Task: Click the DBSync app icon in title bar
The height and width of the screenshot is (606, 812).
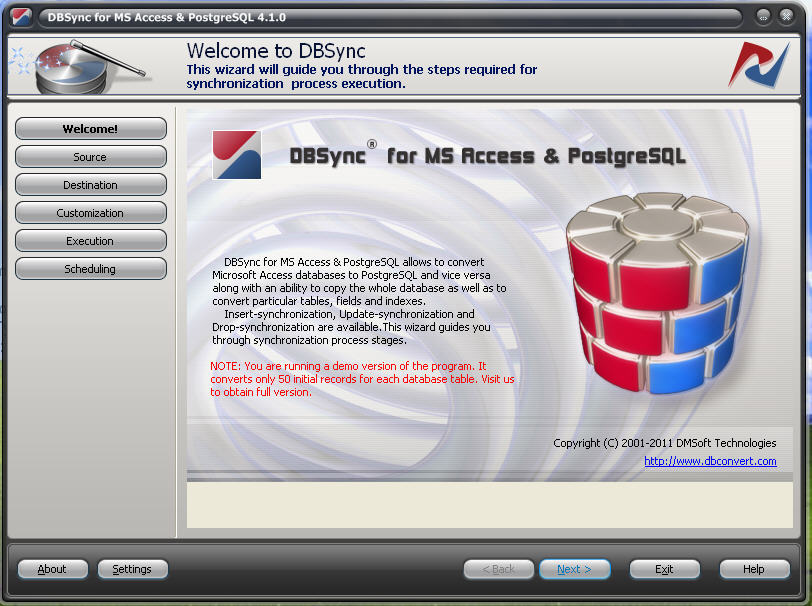Action: tap(22, 15)
